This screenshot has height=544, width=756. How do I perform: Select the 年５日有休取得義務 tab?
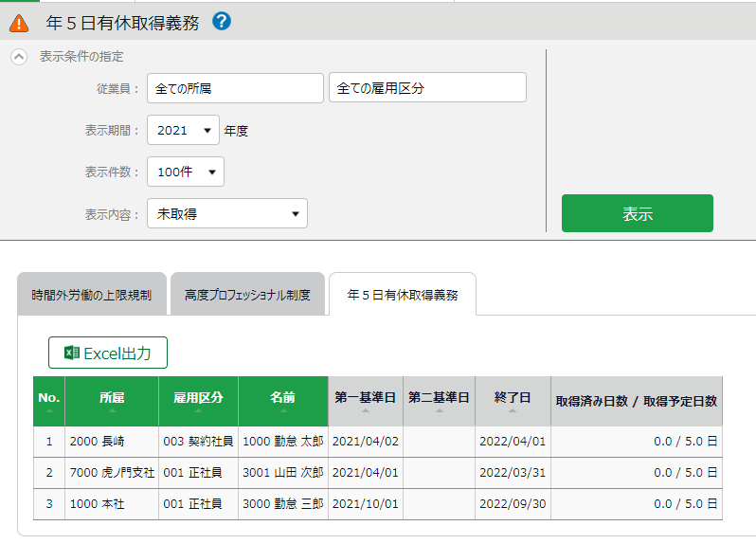[403, 295]
